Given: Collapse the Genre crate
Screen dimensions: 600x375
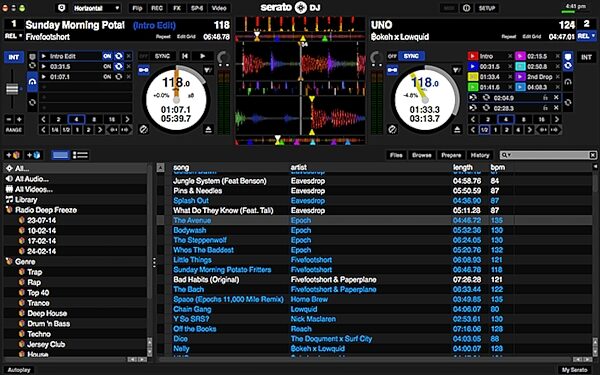Looking at the screenshot, I should [8, 262].
